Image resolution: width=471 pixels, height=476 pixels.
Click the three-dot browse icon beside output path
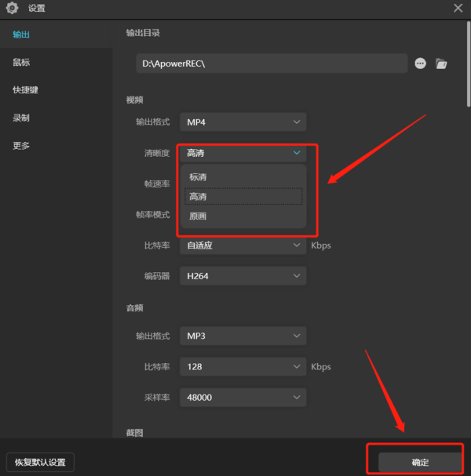[x=420, y=64]
